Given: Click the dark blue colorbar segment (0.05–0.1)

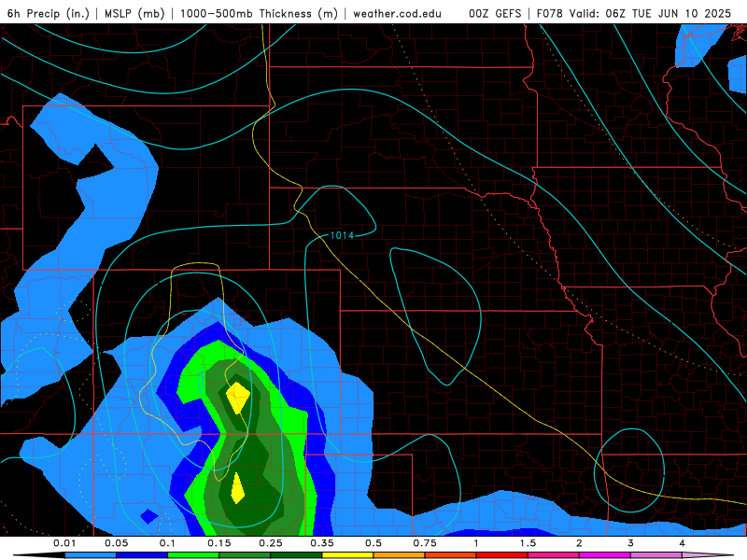Looking at the screenshot, I should tap(142, 555).
